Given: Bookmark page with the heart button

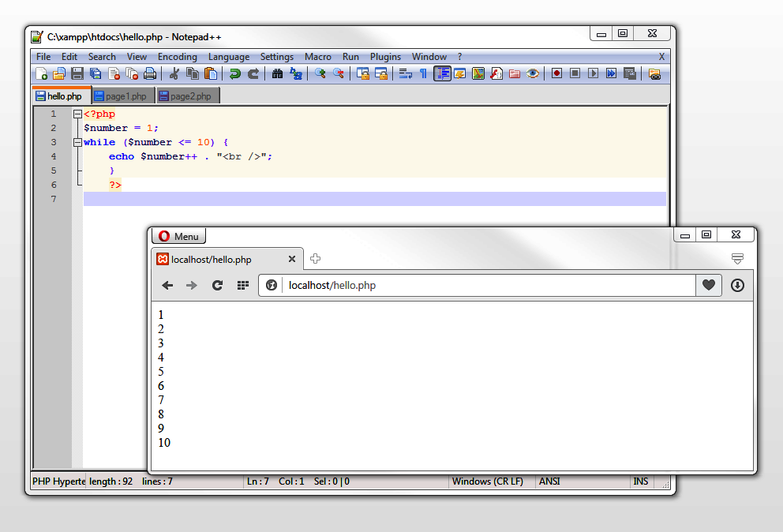Looking at the screenshot, I should [x=708, y=286].
